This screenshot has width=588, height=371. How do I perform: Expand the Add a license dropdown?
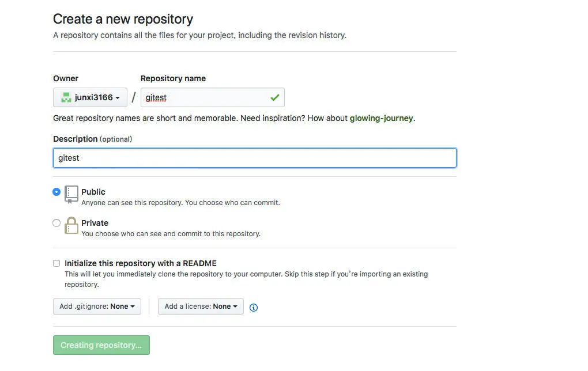[x=201, y=306]
